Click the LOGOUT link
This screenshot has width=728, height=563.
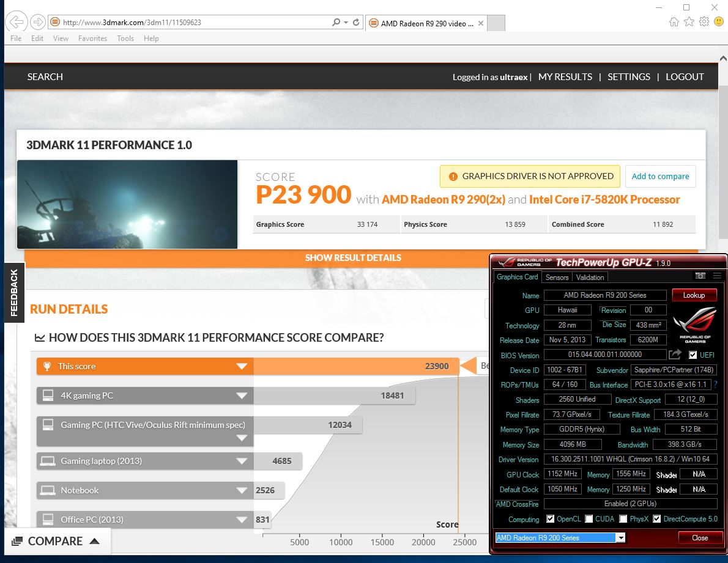tap(685, 77)
